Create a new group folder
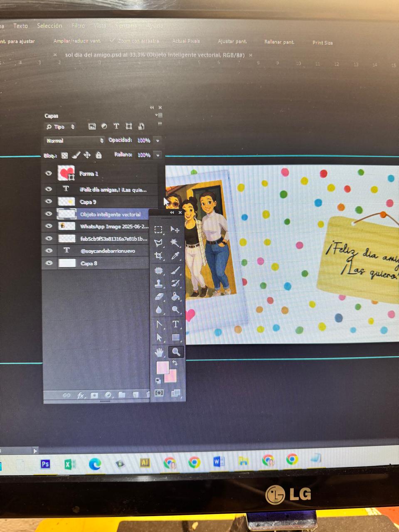The width and height of the screenshot is (399, 532). tap(122, 395)
